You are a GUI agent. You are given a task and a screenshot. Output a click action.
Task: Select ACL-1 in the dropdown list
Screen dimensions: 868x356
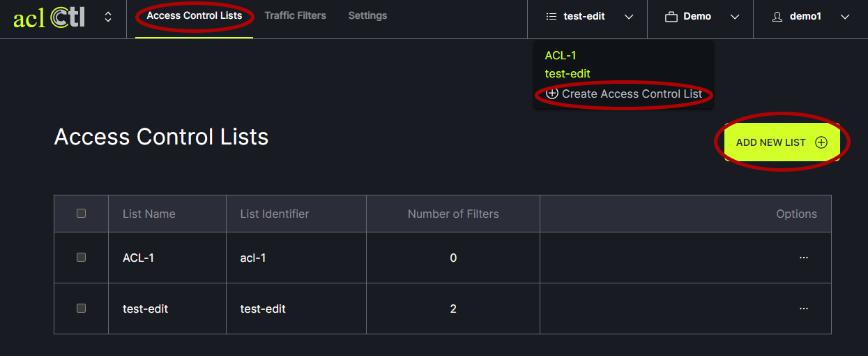561,56
